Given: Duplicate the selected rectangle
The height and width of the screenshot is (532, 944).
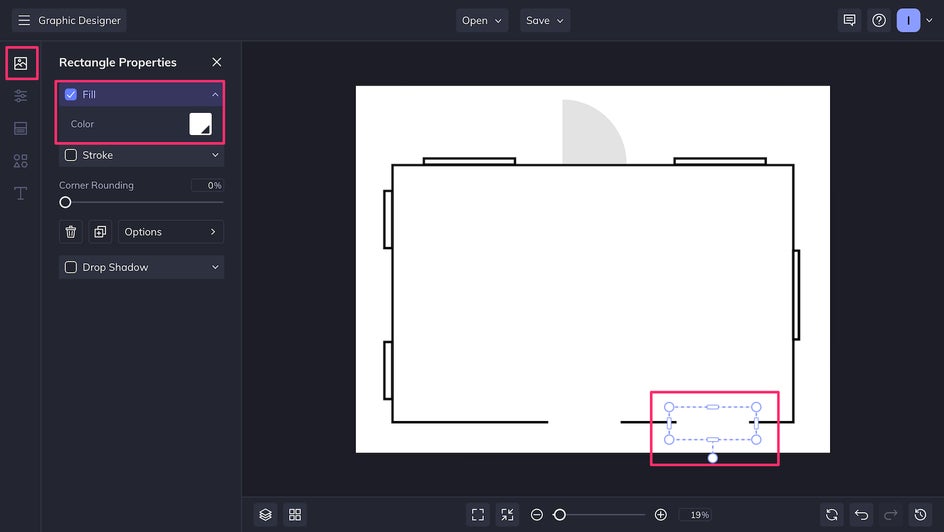Looking at the screenshot, I should (100, 232).
